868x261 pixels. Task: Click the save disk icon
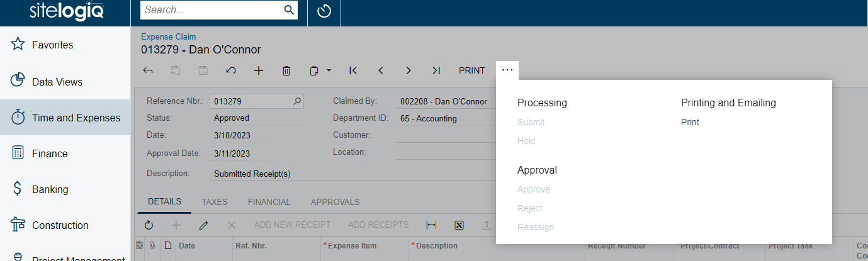[203, 70]
